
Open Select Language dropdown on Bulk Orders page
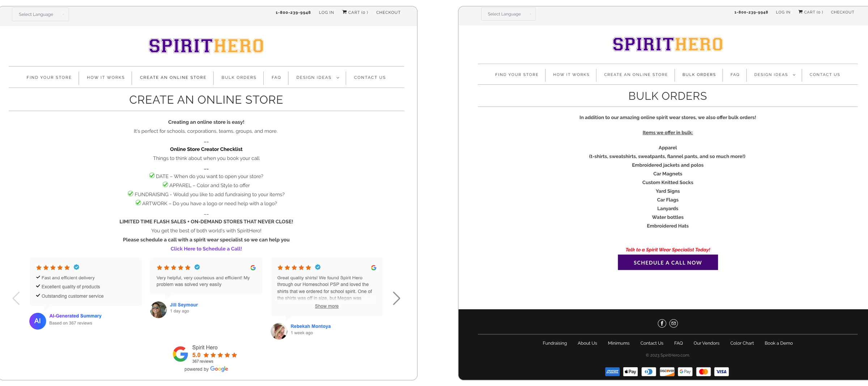(x=508, y=14)
